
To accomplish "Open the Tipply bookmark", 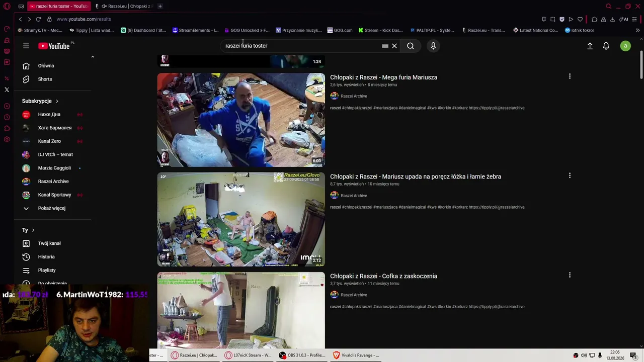I will pyautogui.click(x=92, y=30).
